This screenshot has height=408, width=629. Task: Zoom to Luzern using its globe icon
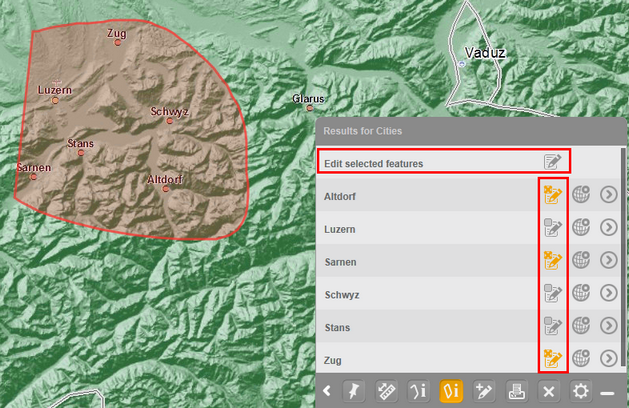(581, 227)
